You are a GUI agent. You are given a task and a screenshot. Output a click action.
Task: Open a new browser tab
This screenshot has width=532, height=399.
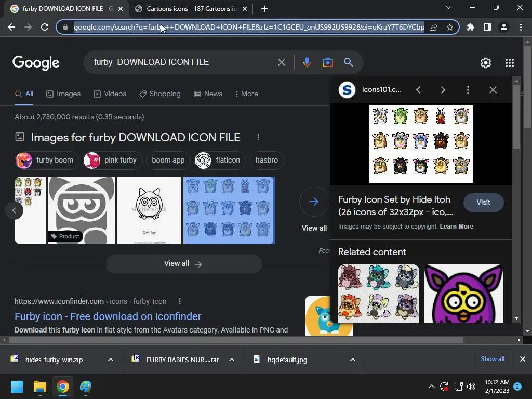tap(264, 9)
